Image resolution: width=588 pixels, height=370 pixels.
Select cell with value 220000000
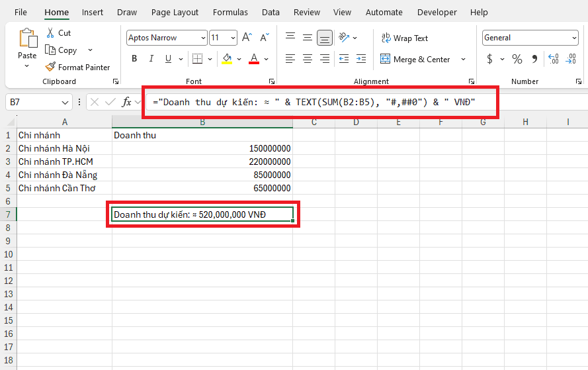[x=202, y=162]
